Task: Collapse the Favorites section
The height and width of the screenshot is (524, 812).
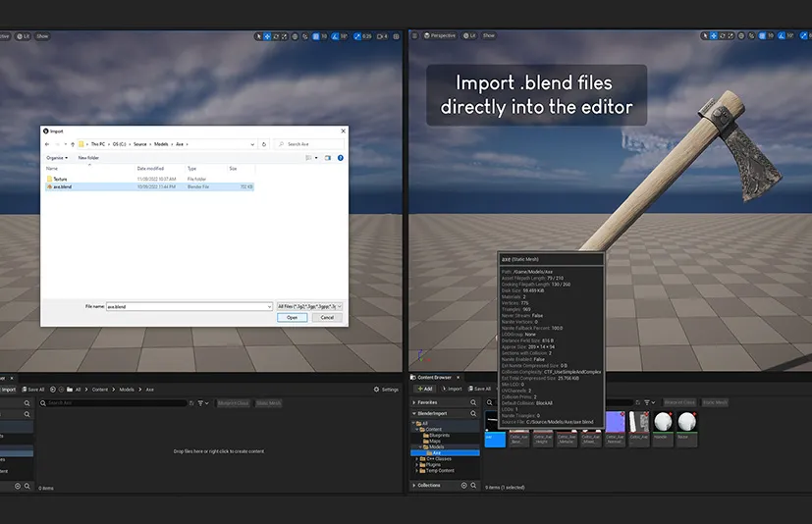Action: (427, 402)
